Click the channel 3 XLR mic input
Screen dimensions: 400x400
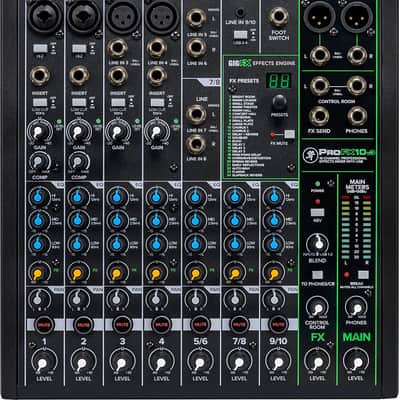123,16
